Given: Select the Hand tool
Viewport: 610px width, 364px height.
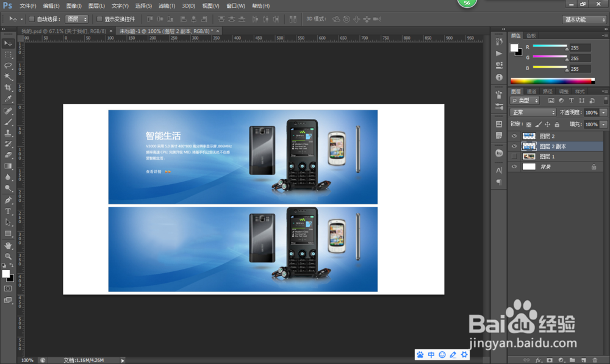Looking at the screenshot, I should coord(8,245).
